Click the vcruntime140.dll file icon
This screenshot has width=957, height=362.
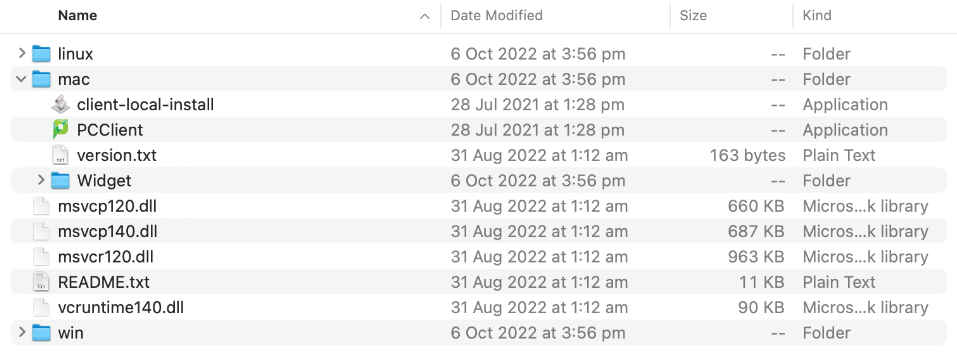tap(41, 307)
